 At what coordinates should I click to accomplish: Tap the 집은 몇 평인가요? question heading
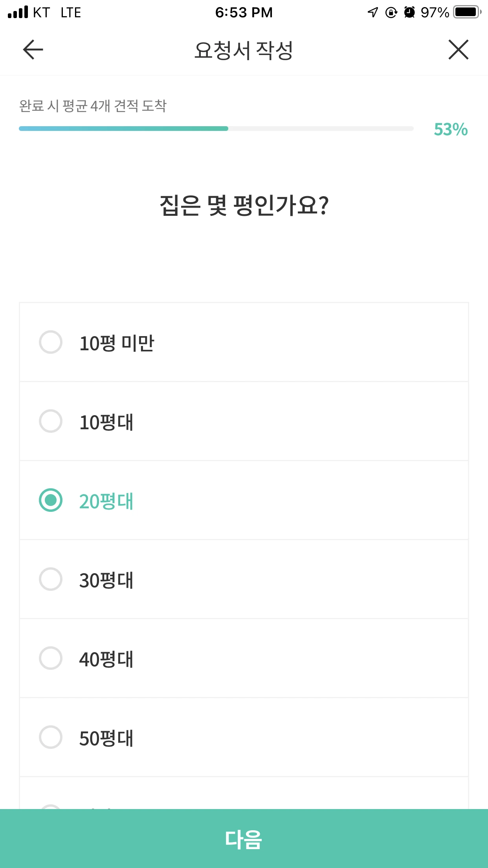click(x=244, y=205)
